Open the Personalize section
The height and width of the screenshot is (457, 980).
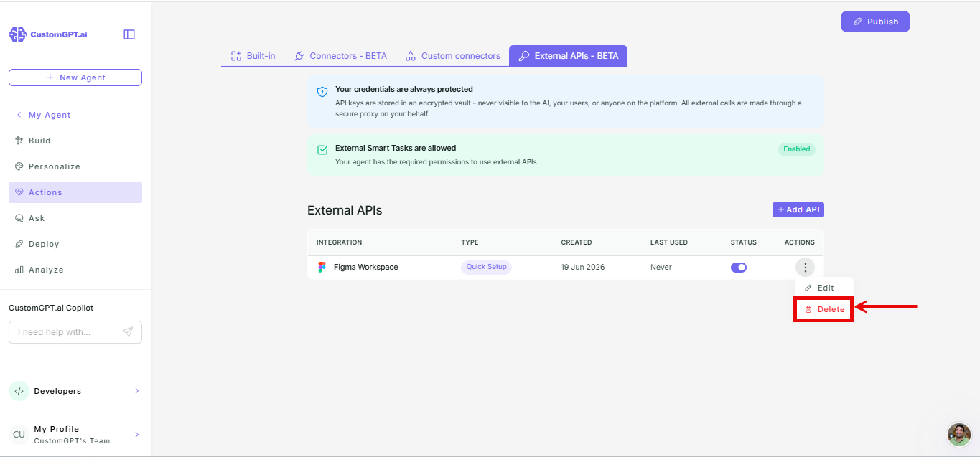(75, 166)
